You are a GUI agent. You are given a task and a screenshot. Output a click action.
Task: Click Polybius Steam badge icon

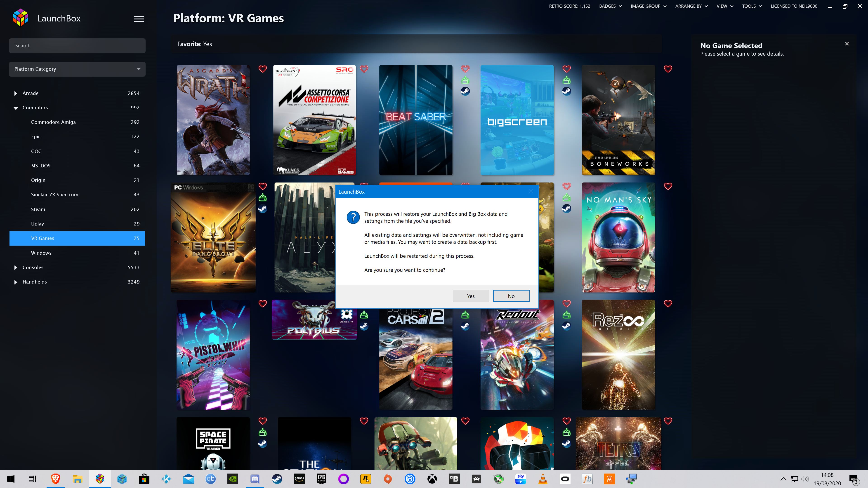tap(364, 326)
